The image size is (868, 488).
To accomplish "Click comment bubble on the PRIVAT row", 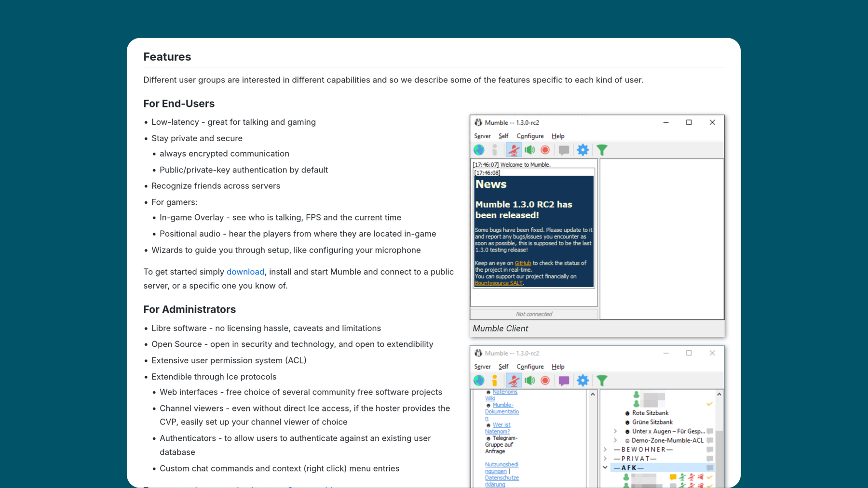I will [x=710, y=459].
